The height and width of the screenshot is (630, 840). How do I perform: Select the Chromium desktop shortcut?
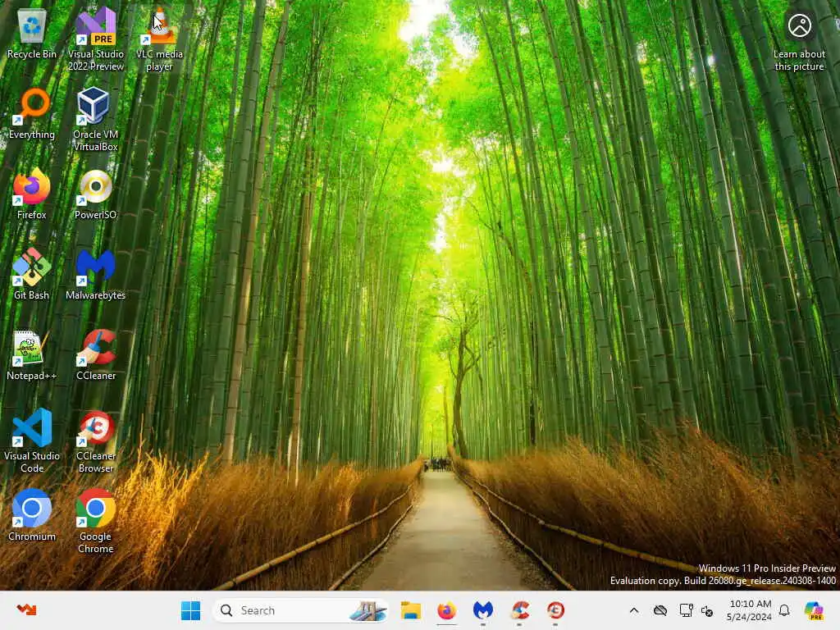point(32,515)
